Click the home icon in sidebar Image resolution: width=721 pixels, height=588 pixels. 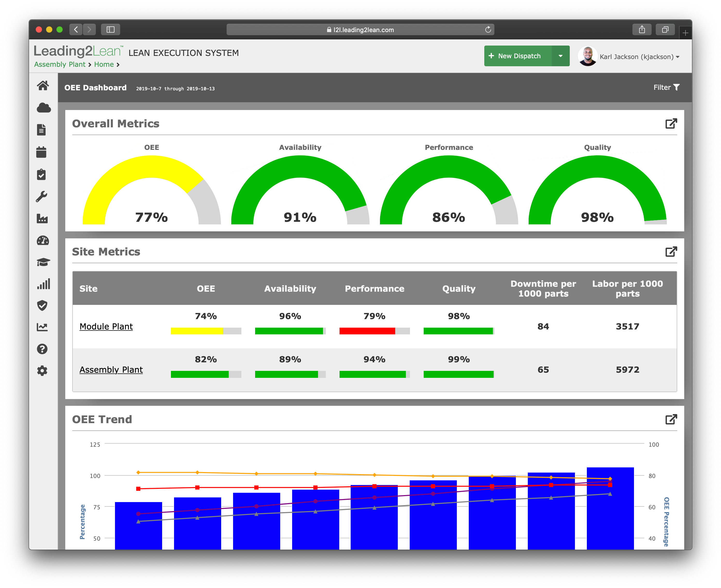click(x=43, y=86)
